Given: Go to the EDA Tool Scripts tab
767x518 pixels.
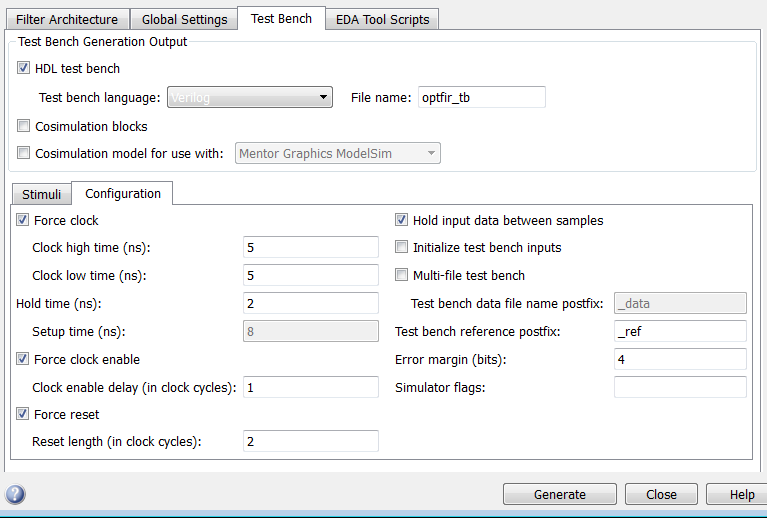Looking at the screenshot, I should 383,19.
